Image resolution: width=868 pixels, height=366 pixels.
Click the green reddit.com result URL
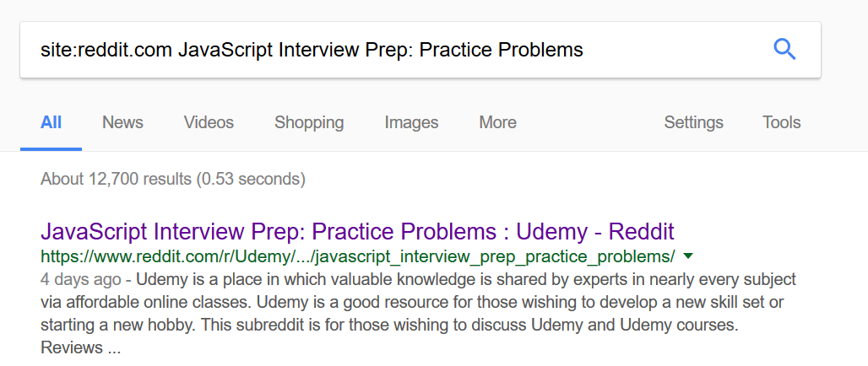(357, 256)
